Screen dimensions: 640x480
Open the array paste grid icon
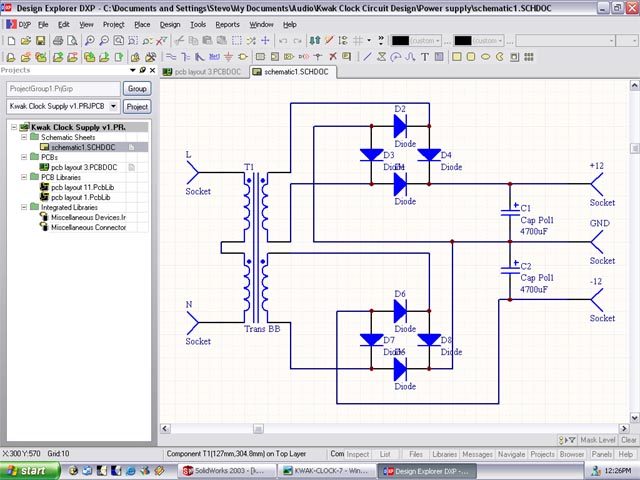[x=529, y=57]
